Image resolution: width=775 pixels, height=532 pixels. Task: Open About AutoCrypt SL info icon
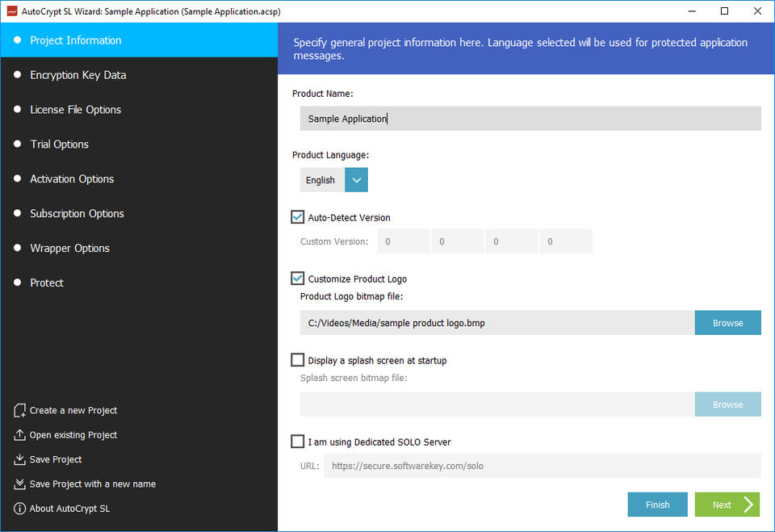[20, 509]
